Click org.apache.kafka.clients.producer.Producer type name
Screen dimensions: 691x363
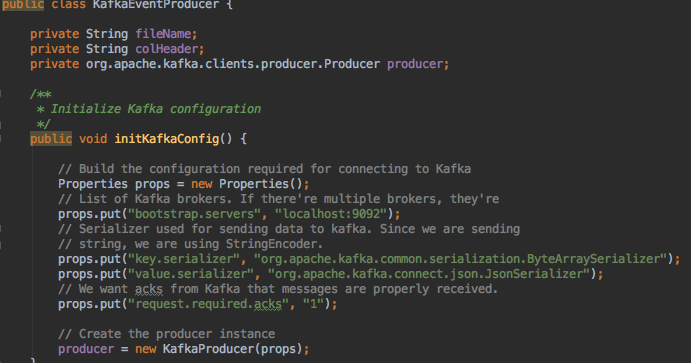coord(233,64)
